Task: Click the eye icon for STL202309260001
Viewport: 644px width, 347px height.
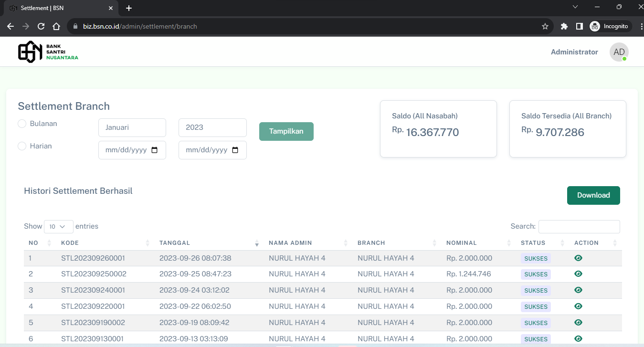Action: [x=578, y=258]
